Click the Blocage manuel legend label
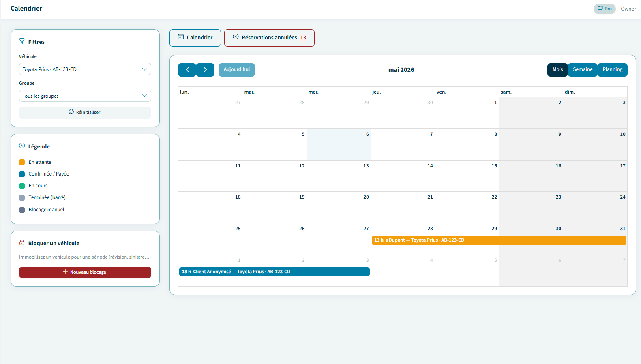This screenshot has height=364, width=641. point(46,210)
